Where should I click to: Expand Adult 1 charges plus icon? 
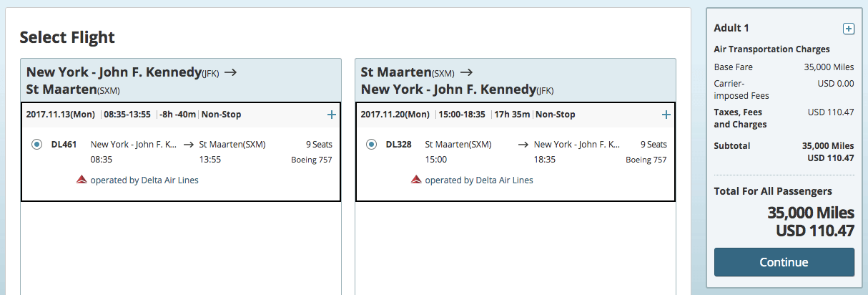click(x=848, y=29)
